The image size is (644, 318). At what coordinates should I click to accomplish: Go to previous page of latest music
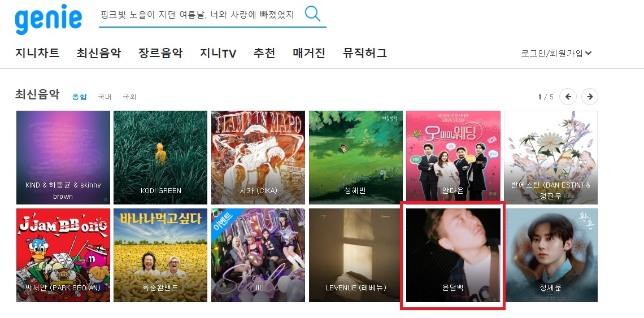pyautogui.click(x=568, y=97)
